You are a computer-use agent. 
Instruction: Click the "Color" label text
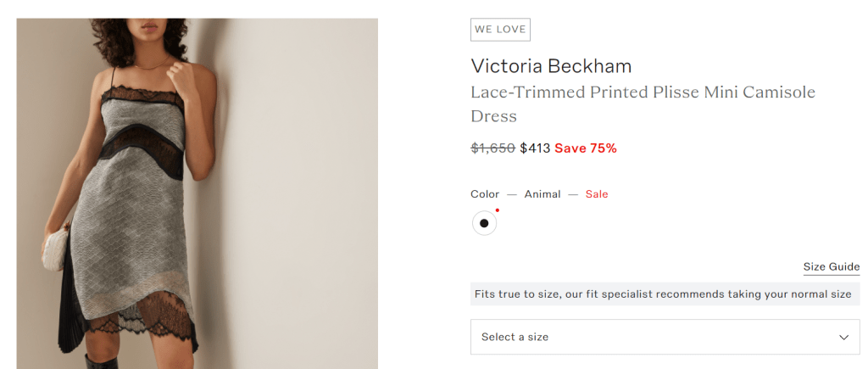coord(485,194)
